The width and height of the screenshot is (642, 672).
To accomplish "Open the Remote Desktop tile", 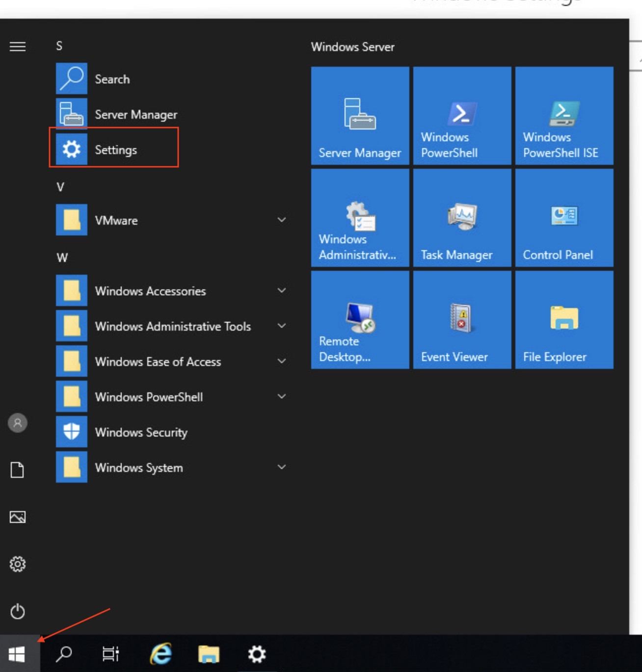I will click(359, 320).
